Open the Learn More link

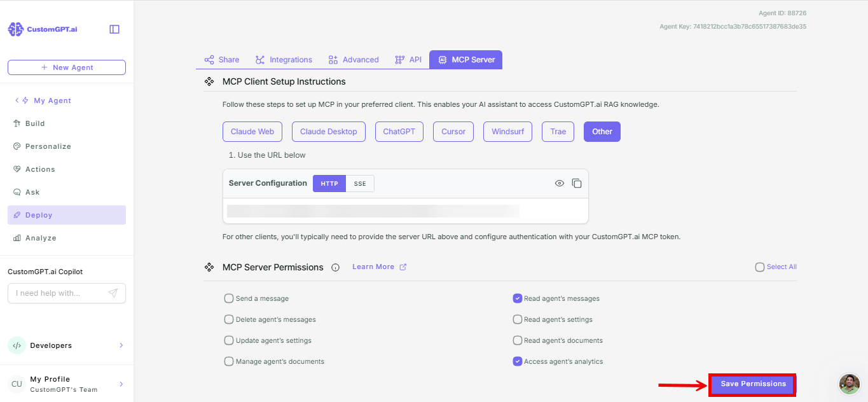click(373, 267)
